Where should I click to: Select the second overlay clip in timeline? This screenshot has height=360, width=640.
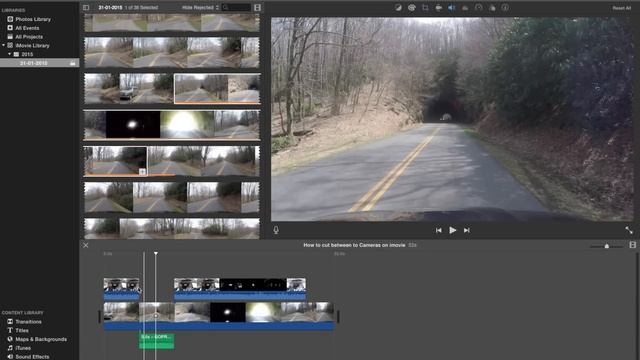tap(240, 289)
